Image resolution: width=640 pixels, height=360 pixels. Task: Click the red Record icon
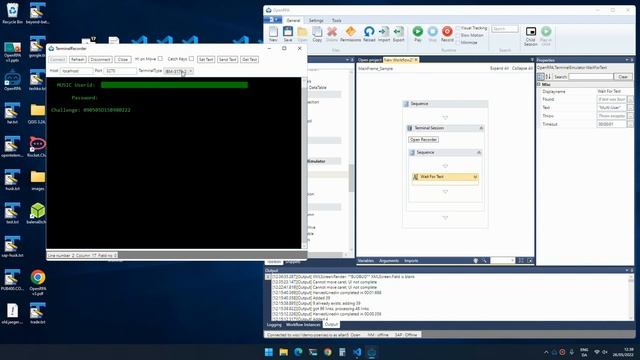pyautogui.click(x=447, y=31)
